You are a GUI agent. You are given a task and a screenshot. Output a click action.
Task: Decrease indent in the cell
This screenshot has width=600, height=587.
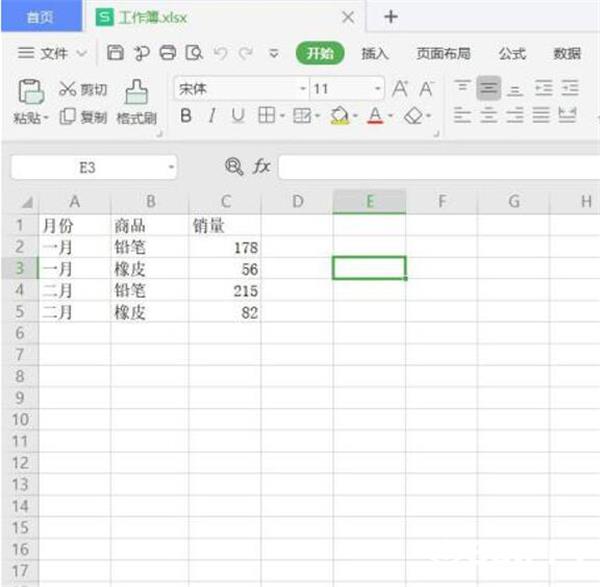544,88
